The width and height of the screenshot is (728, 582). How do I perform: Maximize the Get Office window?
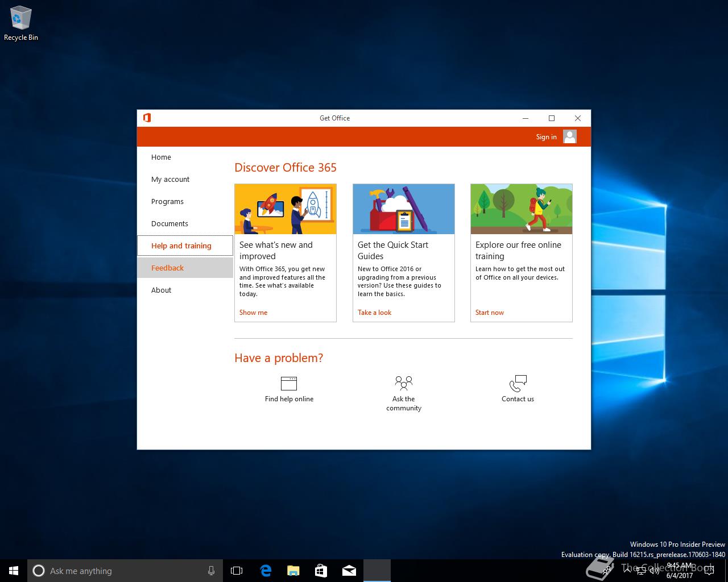point(551,118)
